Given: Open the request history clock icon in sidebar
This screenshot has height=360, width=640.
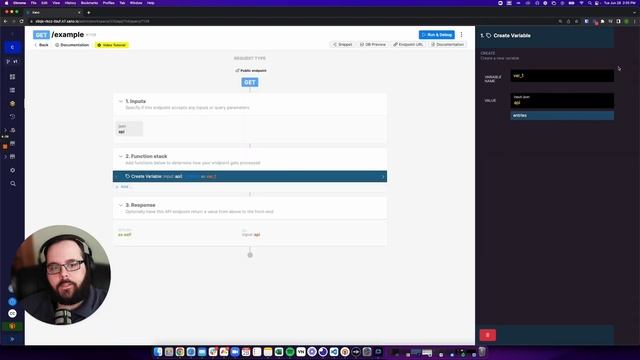Looking at the screenshot, I should [x=12, y=117].
